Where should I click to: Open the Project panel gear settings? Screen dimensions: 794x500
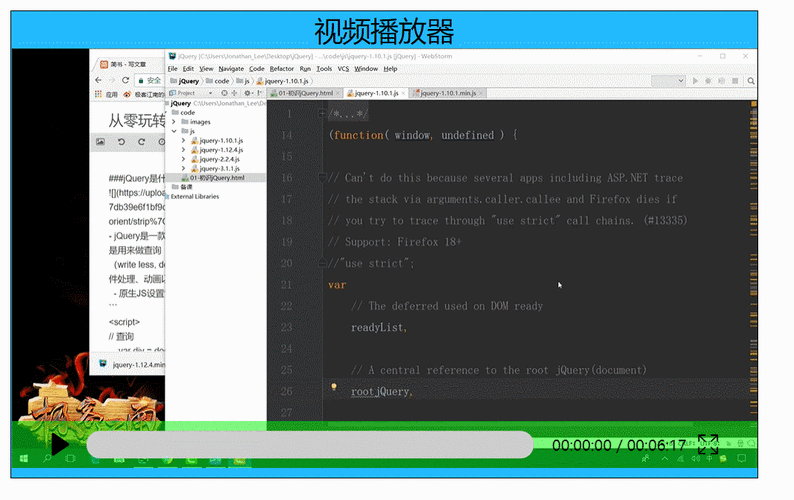(x=248, y=93)
